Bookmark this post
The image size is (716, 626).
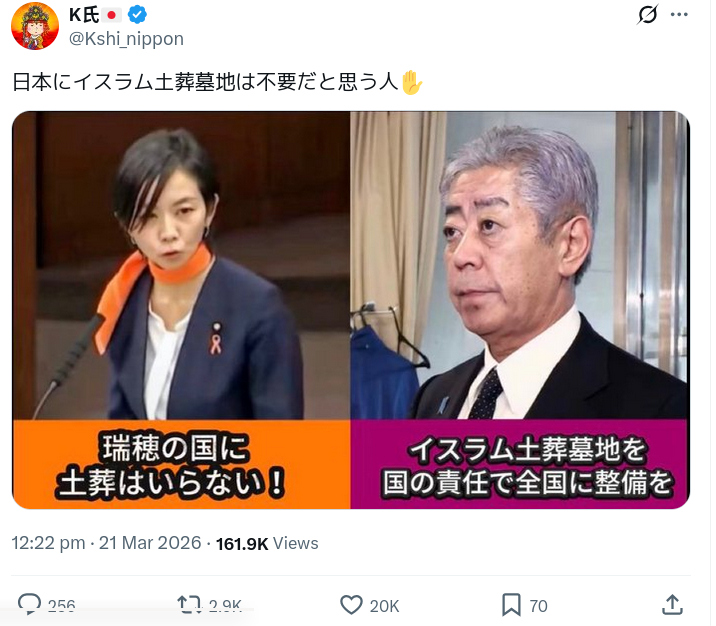511,605
